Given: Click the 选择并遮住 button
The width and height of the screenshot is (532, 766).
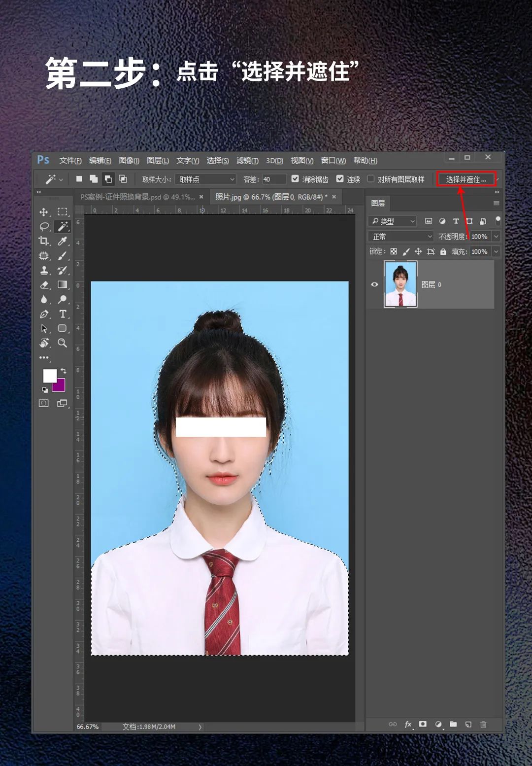Looking at the screenshot, I should pyautogui.click(x=465, y=179).
